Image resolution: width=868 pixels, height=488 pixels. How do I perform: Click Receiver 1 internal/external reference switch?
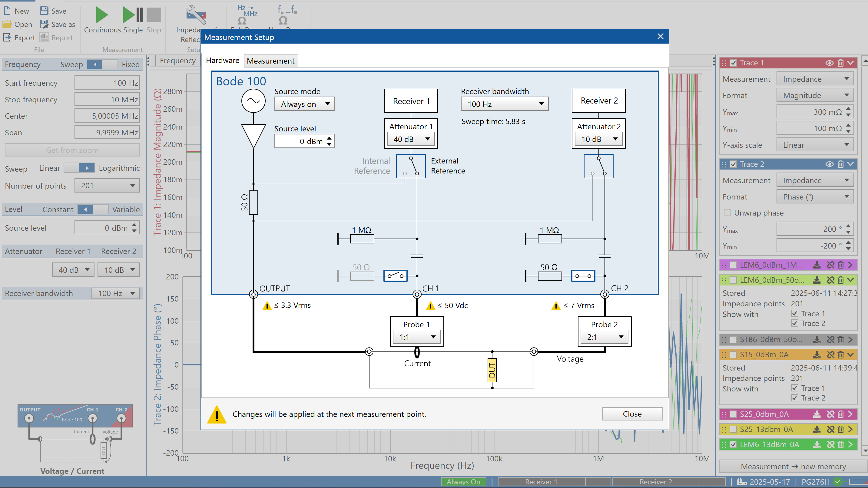[411, 166]
